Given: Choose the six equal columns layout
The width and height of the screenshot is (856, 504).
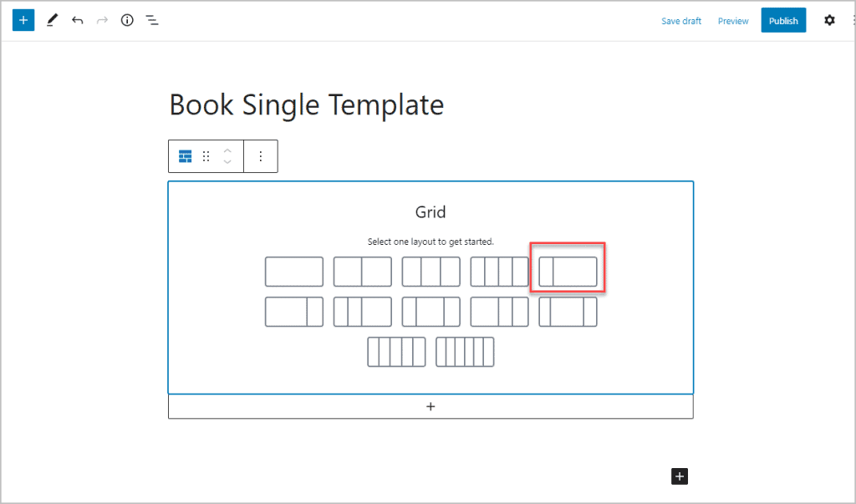Looking at the screenshot, I should point(465,352).
